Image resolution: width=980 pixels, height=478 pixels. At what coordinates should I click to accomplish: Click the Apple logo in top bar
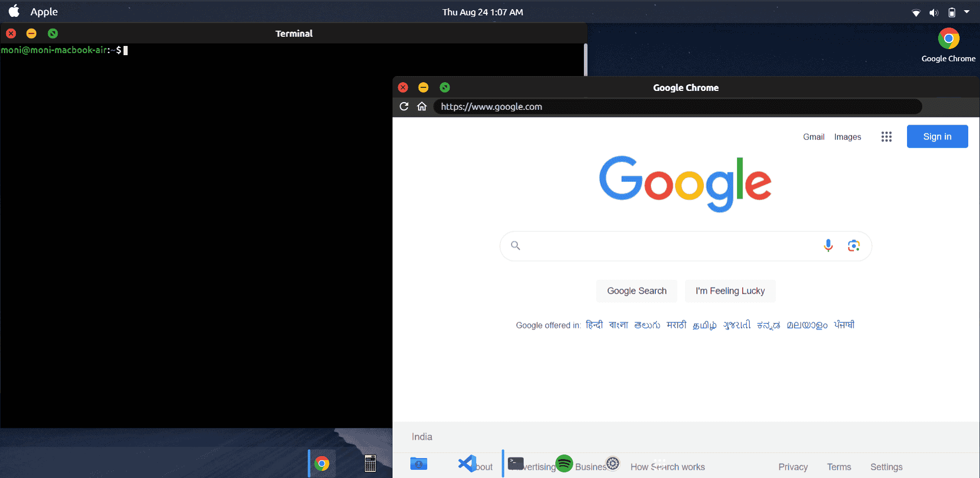(x=14, y=11)
